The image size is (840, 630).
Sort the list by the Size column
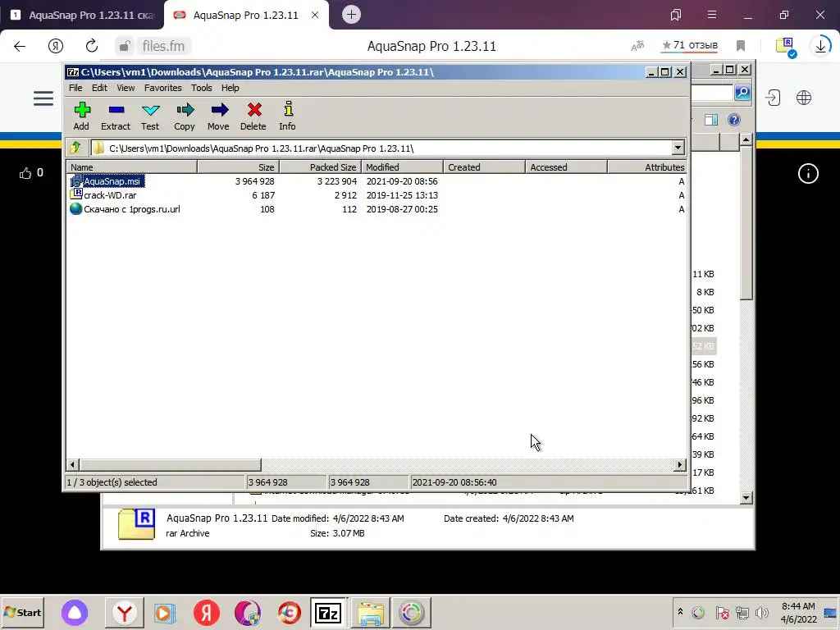click(239, 167)
